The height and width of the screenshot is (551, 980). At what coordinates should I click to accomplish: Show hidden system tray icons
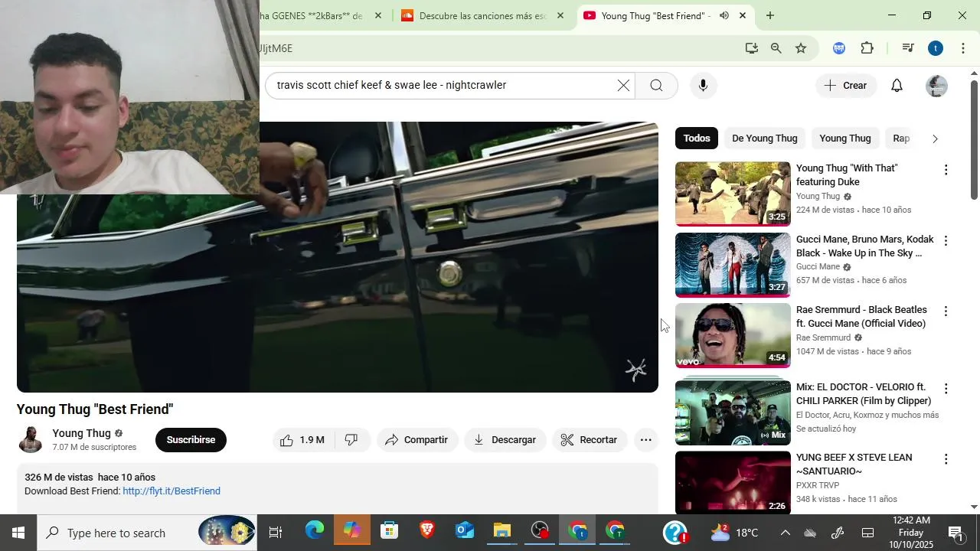(x=785, y=533)
